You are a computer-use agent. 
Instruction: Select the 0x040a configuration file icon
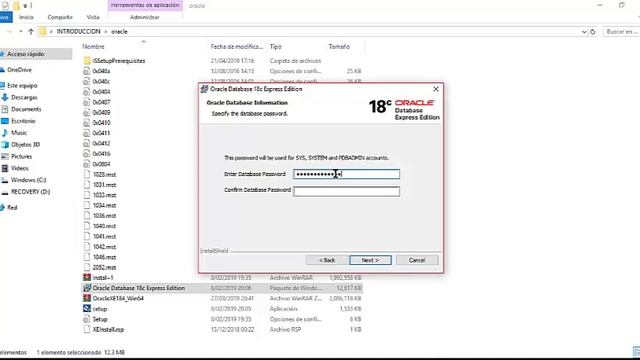pyautogui.click(x=87, y=71)
